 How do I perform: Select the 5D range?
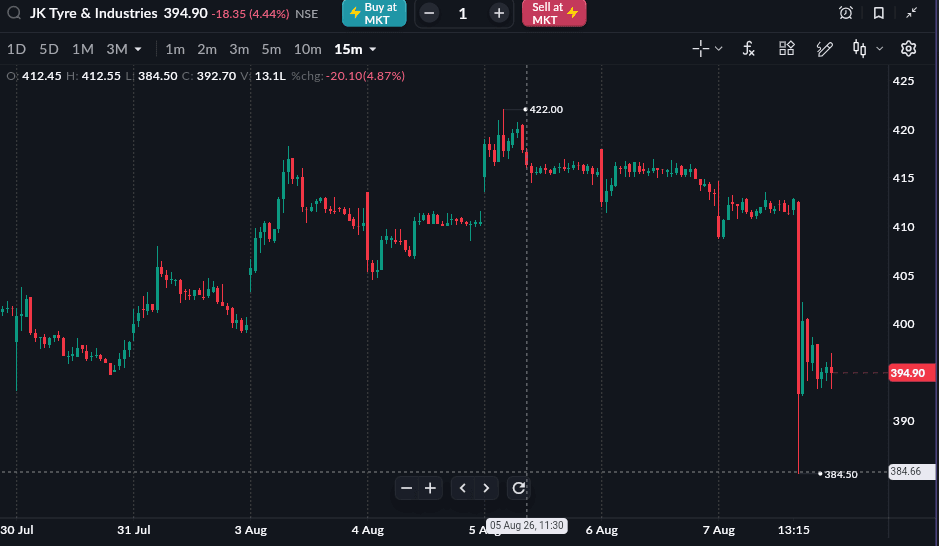coord(49,49)
